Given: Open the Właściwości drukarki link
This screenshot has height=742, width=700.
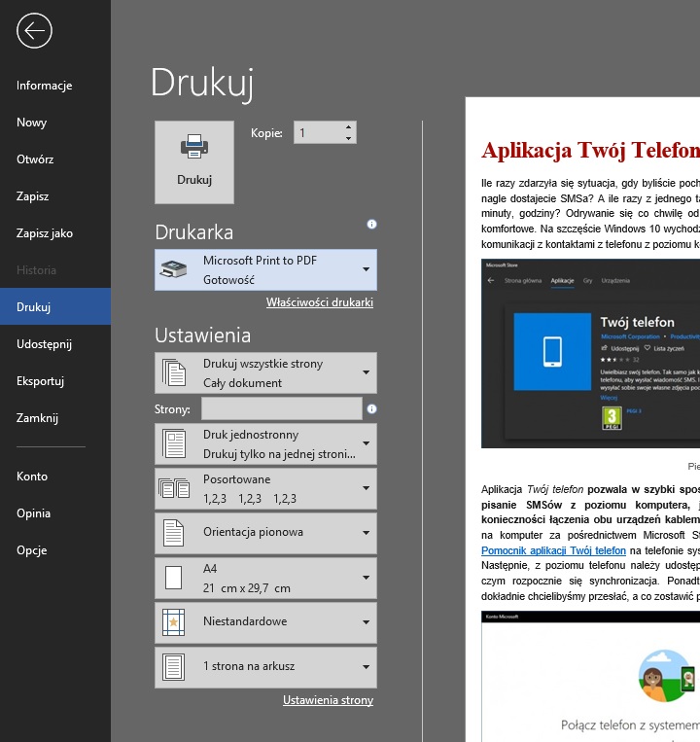Looking at the screenshot, I should pyautogui.click(x=320, y=302).
